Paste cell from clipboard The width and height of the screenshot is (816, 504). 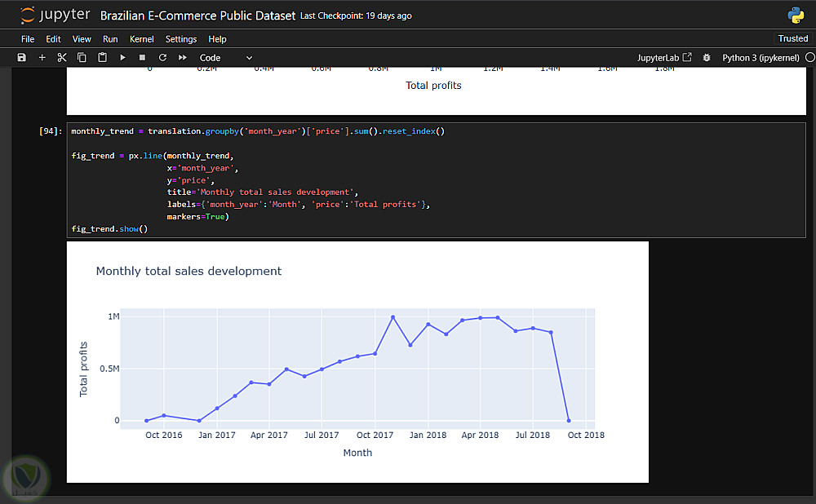pyautogui.click(x=102, y=58)
